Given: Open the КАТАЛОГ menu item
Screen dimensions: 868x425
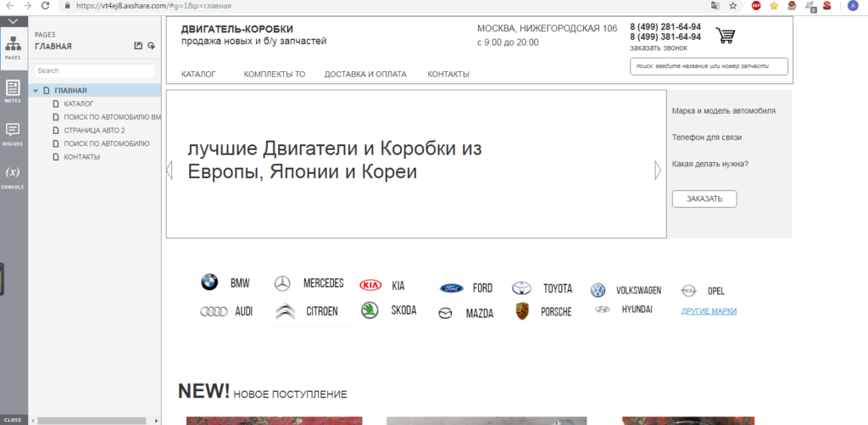Looking at the screenshot, I should [198, 74].
